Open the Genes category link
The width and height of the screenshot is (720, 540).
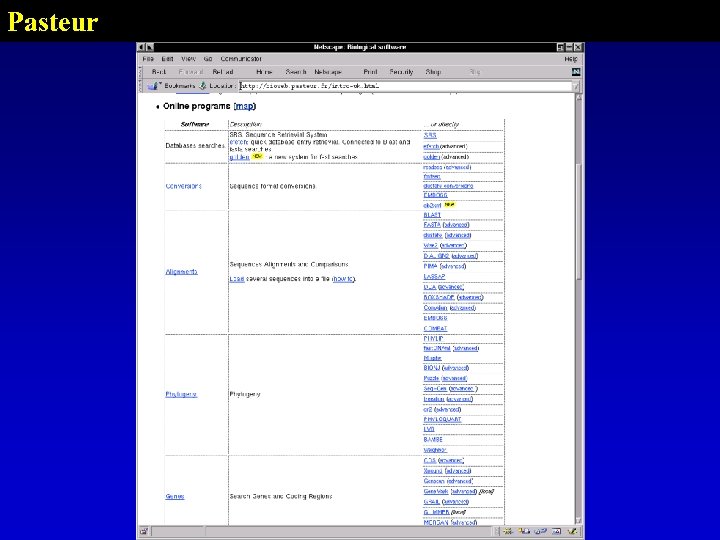(x=174, y=496)
